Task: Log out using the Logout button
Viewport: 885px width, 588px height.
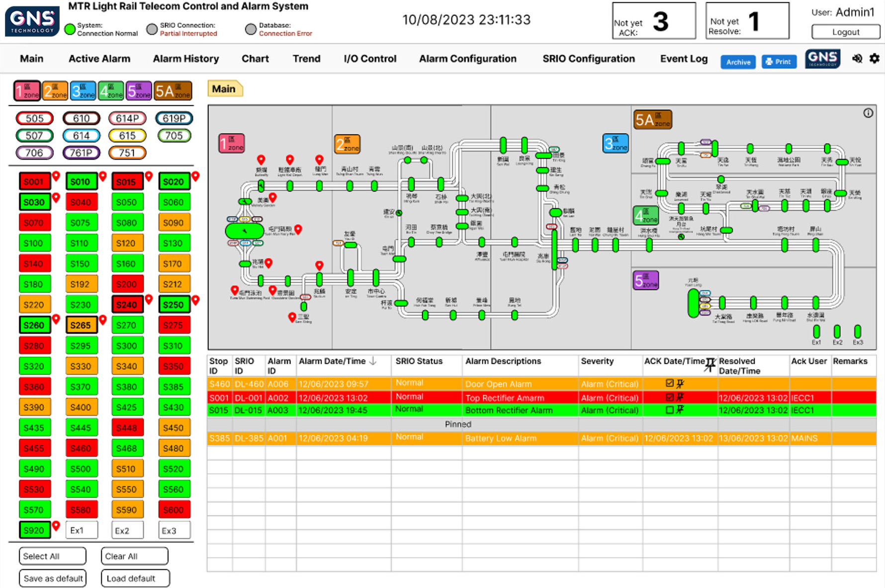Action: (x=845, y=32)
